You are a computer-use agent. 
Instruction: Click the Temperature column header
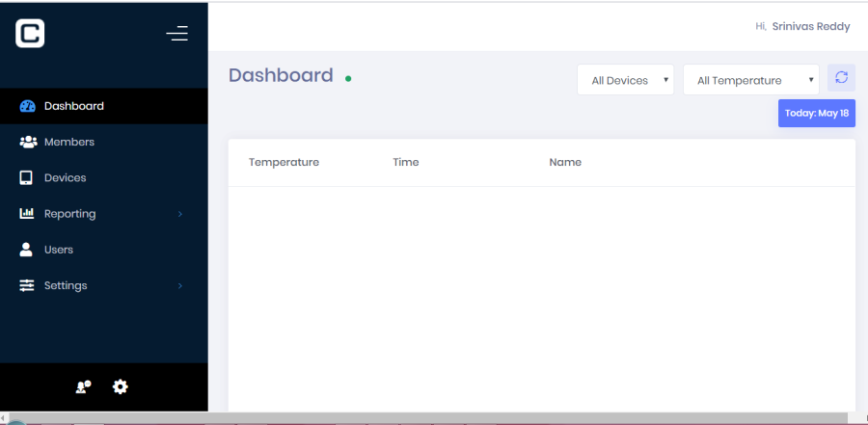pyautogui.click(x=284, y=162)
